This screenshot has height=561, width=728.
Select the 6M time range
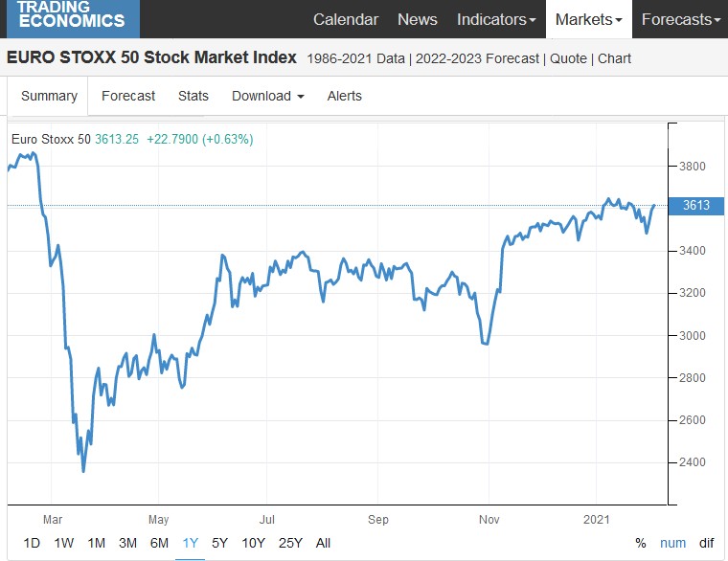(159, 543)
